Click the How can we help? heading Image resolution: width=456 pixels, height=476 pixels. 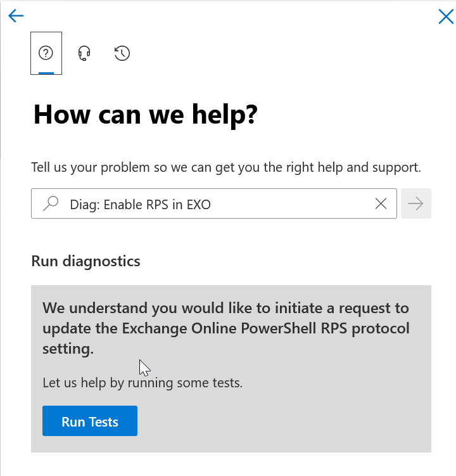[x=145, y=115]
